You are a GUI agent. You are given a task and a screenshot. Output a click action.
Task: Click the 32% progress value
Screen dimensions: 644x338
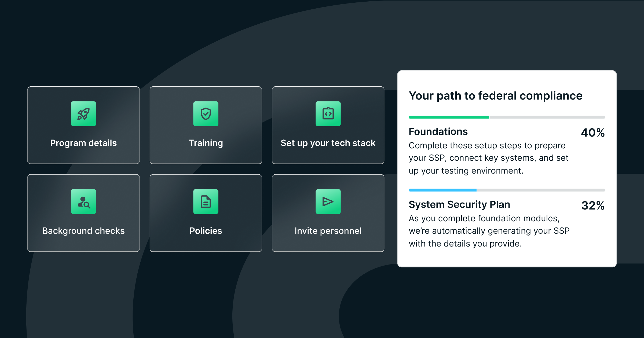(x=593, y=205)
